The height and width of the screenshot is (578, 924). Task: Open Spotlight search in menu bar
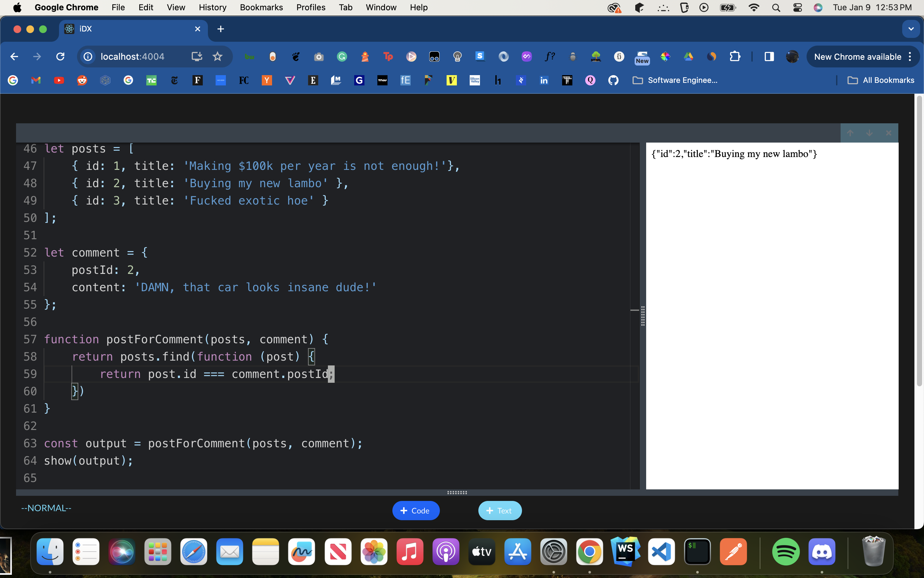[x=776, y=8]
